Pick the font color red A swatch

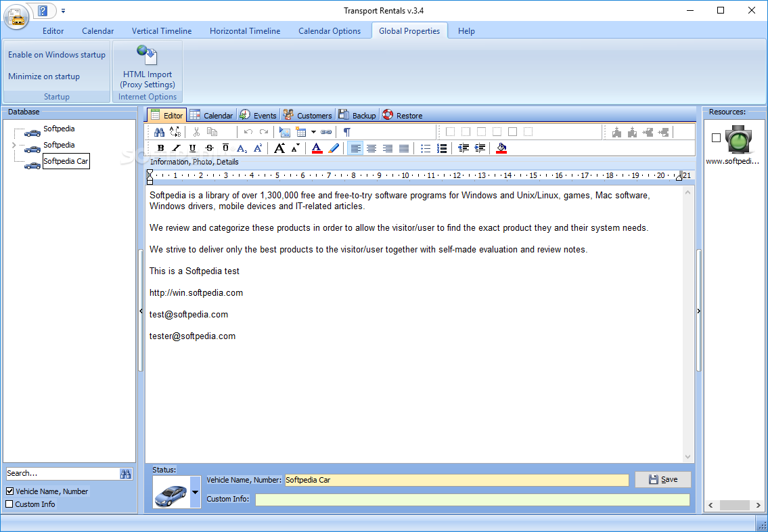[317, 148]
